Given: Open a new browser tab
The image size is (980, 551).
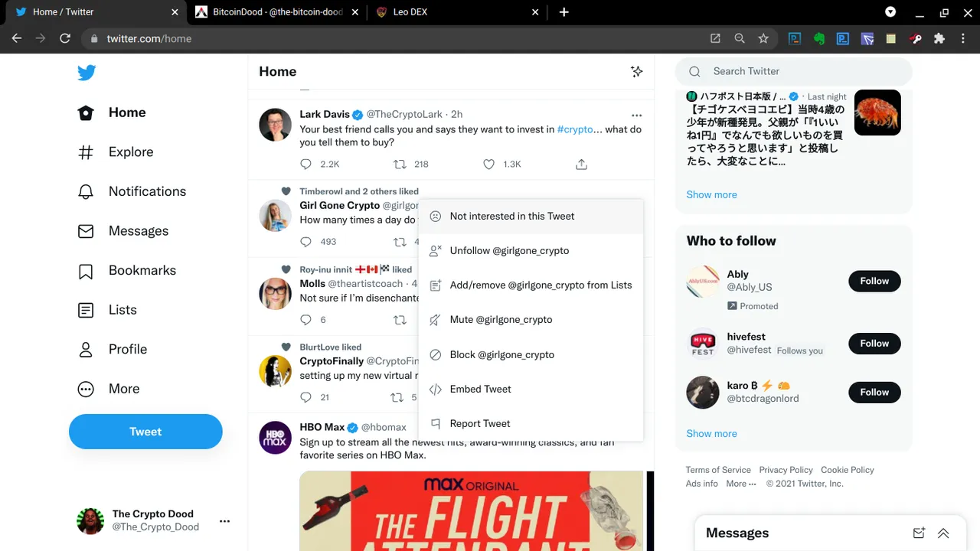Looking at the screenshot, I should tap(564, 12).
